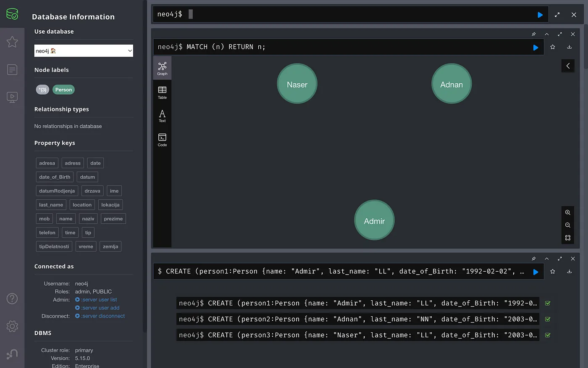The height and width of the screenshot is (368, 588).
Task: Expand the node properties panel chevron
Action: [x=568, y=66]
